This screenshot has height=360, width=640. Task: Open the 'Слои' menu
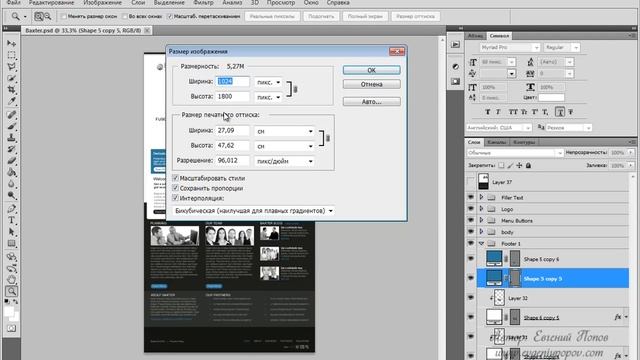[x=138, y=2]
